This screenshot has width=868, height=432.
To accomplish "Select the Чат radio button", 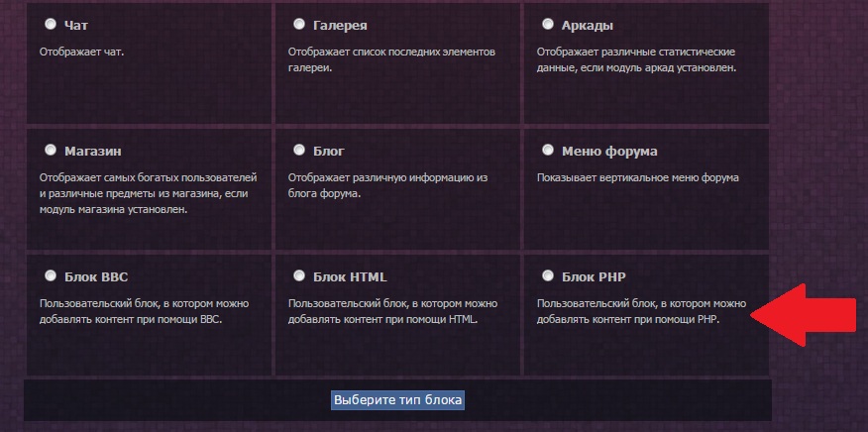I will 51,24.
